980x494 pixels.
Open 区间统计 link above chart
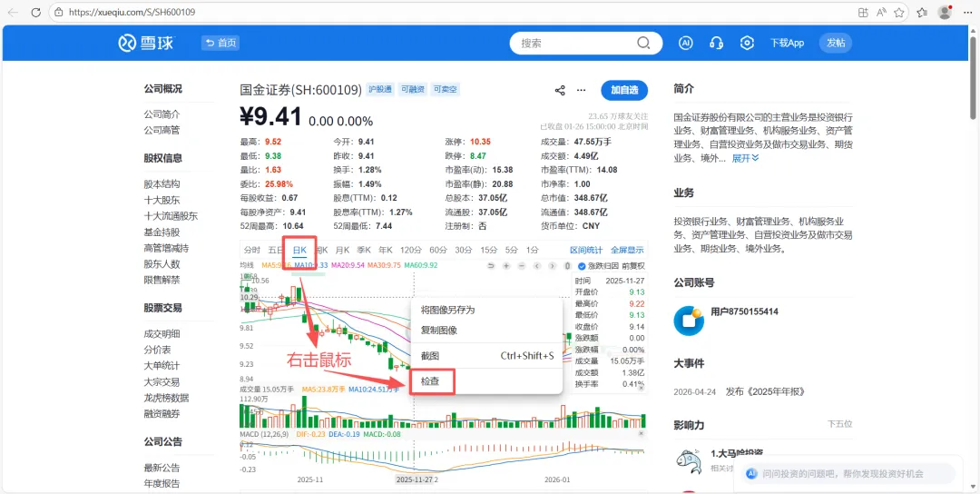[586, 250]
